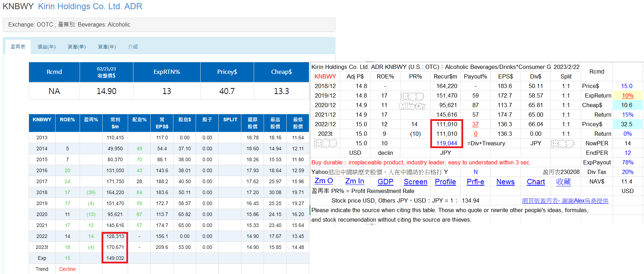
Task: Open the Chart link
Action: tap(536, 181)
